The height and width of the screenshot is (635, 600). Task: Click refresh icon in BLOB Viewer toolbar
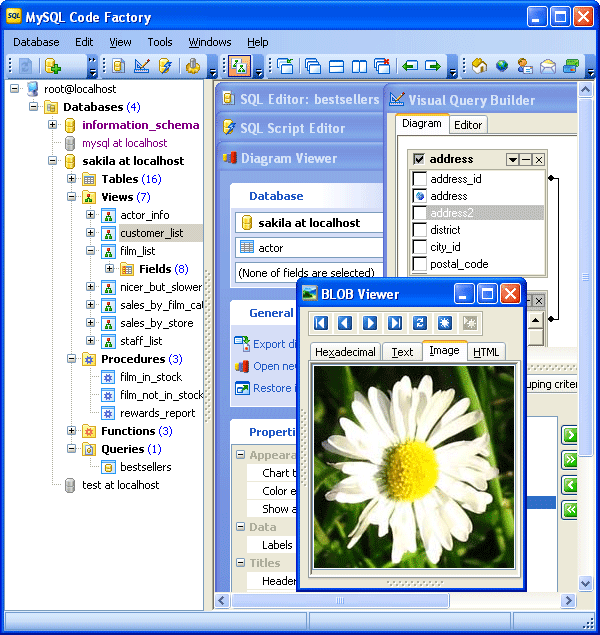(x=420, y=323)
